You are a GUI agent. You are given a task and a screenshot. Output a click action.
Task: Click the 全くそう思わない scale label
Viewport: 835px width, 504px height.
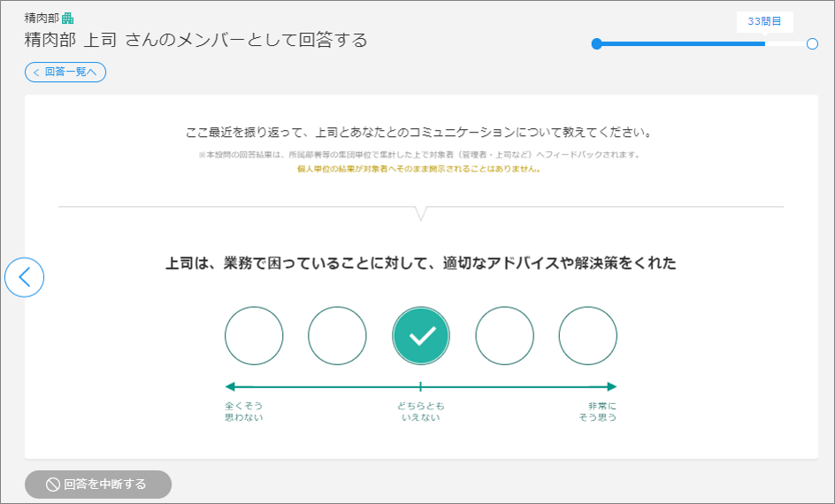click(244, 411)
